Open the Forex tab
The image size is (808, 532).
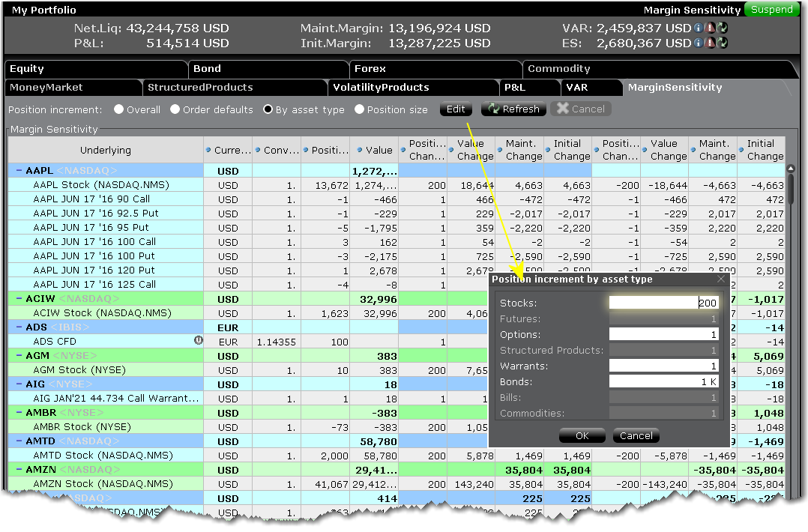click(435, 69)
